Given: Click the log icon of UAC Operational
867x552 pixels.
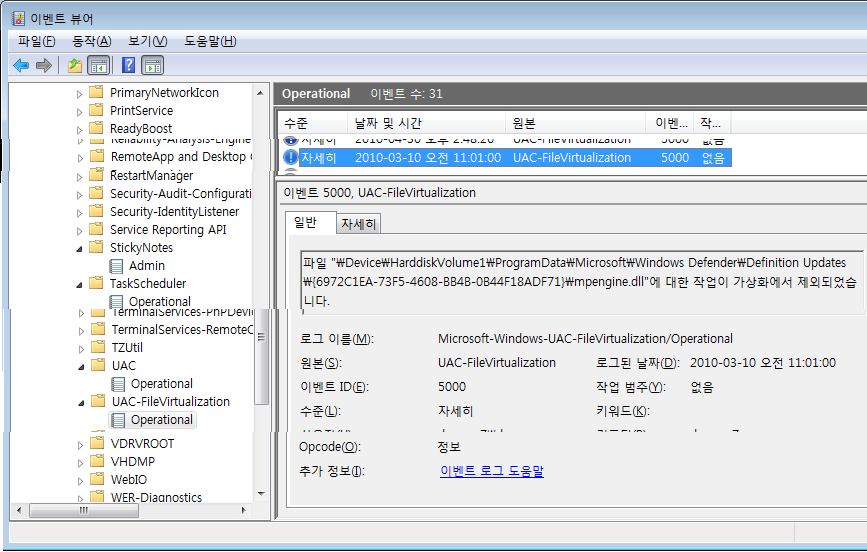Looking at the screenshot, I should [x=118, y=384].
